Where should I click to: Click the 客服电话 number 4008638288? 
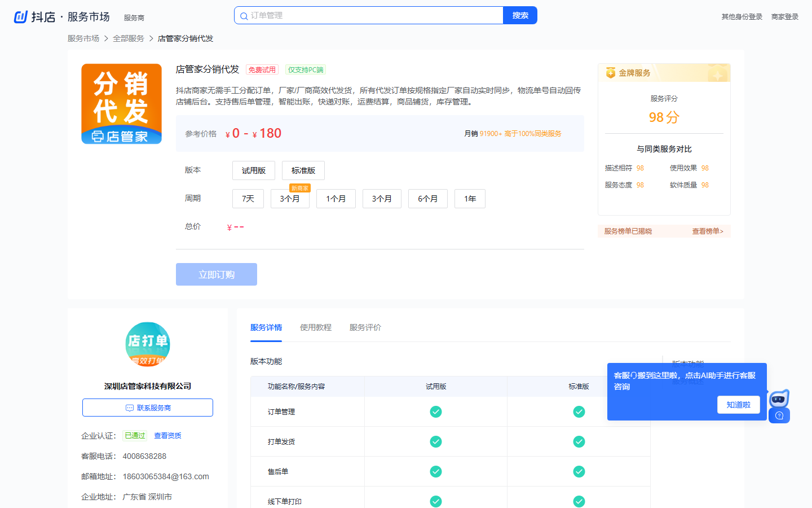pos(144,456)
